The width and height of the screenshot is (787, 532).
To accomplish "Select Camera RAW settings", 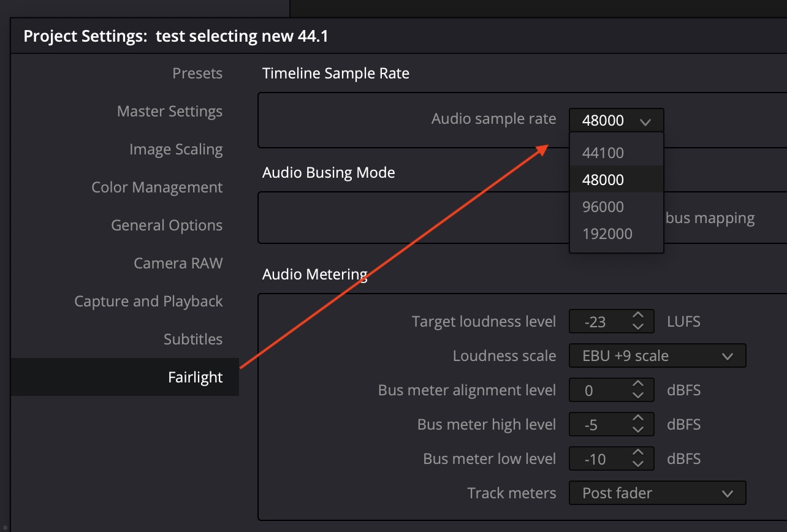I will tap(178, 264).
